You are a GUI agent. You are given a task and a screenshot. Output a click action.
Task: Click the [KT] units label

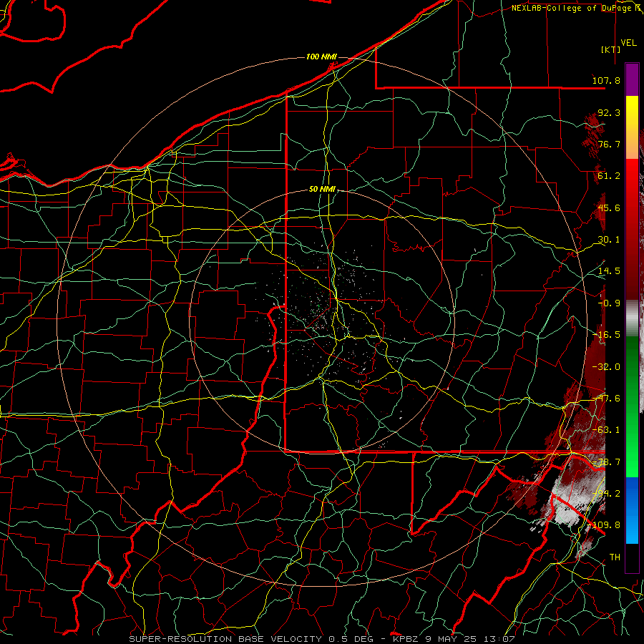611,49
